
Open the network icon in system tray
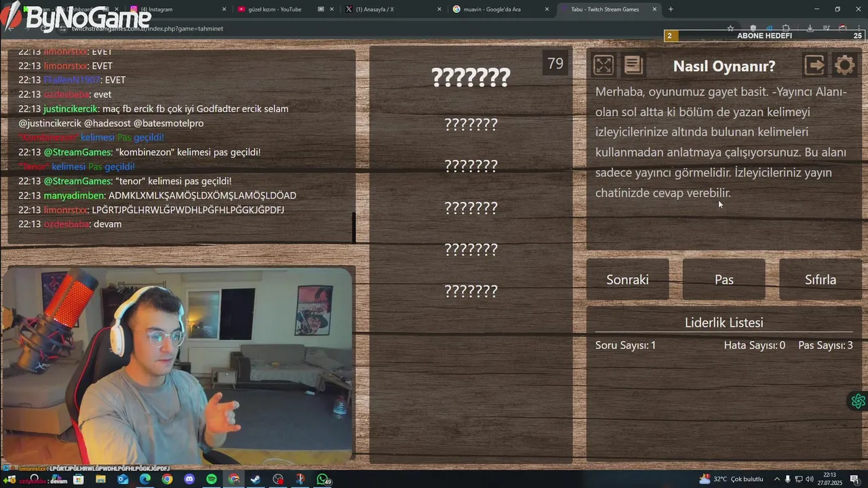point(798,479)
